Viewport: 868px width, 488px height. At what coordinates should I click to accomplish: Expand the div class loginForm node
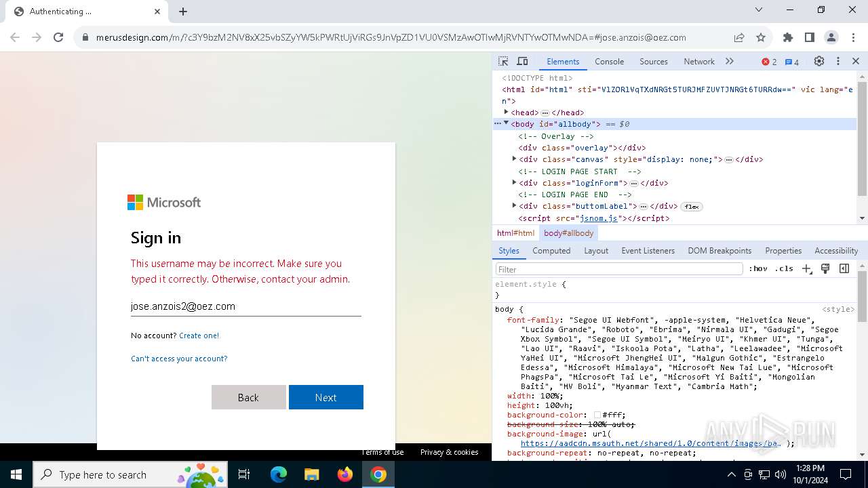tap(514, 182)
